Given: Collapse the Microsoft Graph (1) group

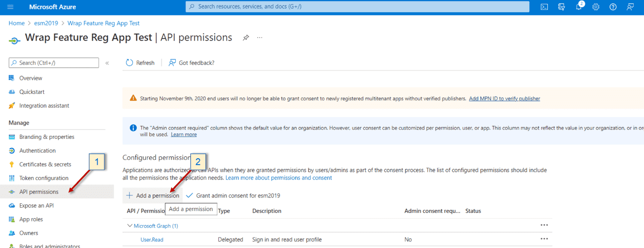Looking at the screenshot, I should click(x=130, y=226).
